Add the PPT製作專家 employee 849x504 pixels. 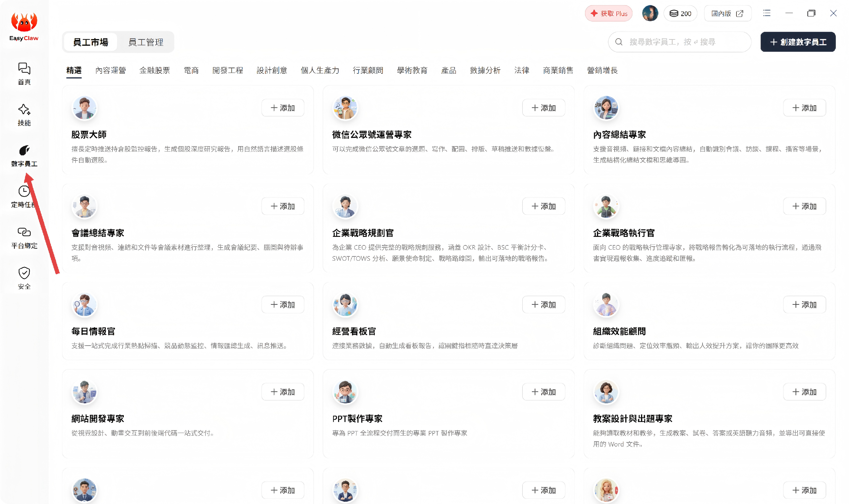(x=543, y=392)
